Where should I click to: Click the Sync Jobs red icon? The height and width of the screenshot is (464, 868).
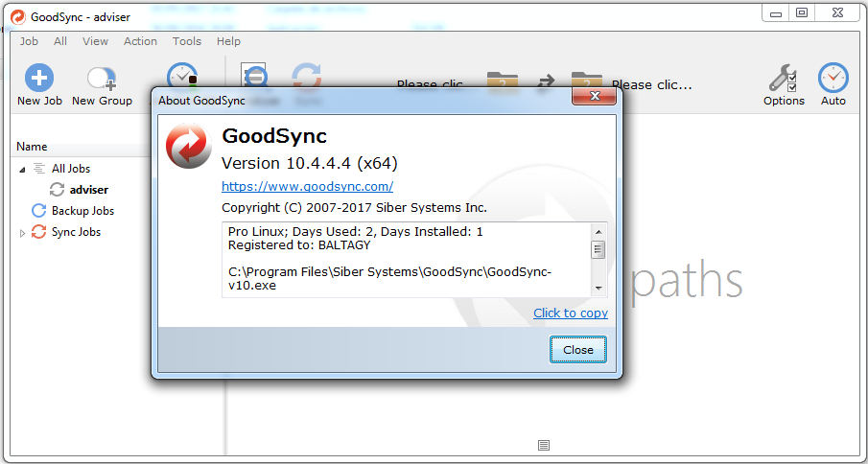(x=38, y=232)
